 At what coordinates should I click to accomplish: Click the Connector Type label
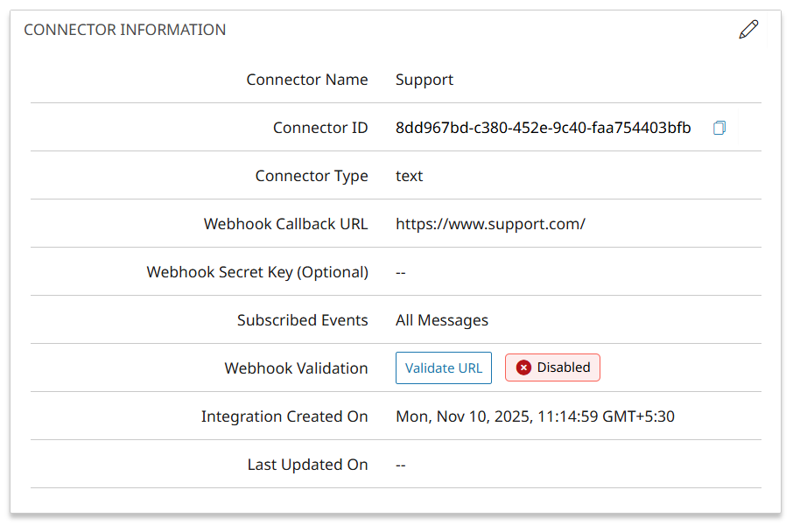click(312, 176)
